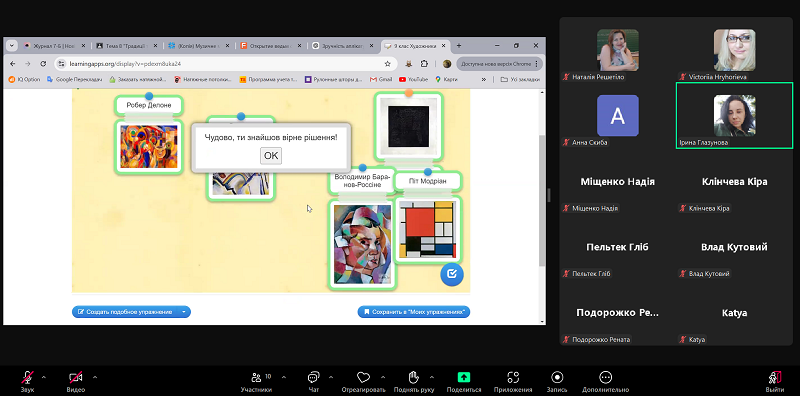Expand the arrow beside Поднять руку
800x396 pixels.
432,378
